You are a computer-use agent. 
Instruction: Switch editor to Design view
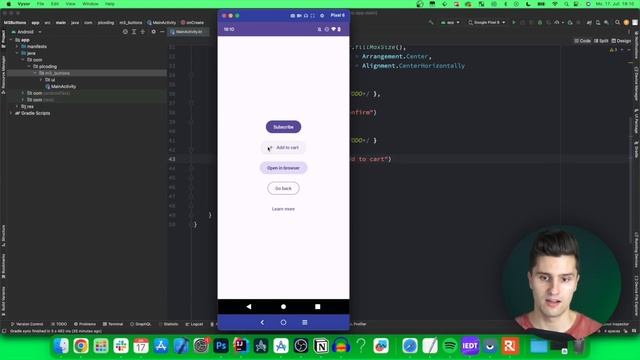(621, 41)
